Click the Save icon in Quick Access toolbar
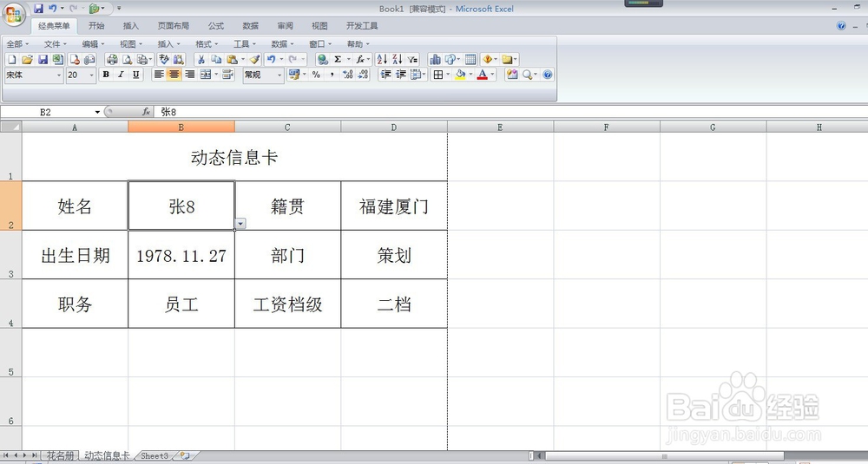The image size is (868, 464). pyautogui.click(x=38, y=9)
